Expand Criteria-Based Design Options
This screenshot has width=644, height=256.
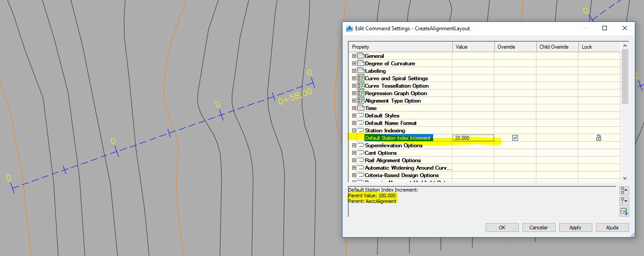[x=354, y=175]
